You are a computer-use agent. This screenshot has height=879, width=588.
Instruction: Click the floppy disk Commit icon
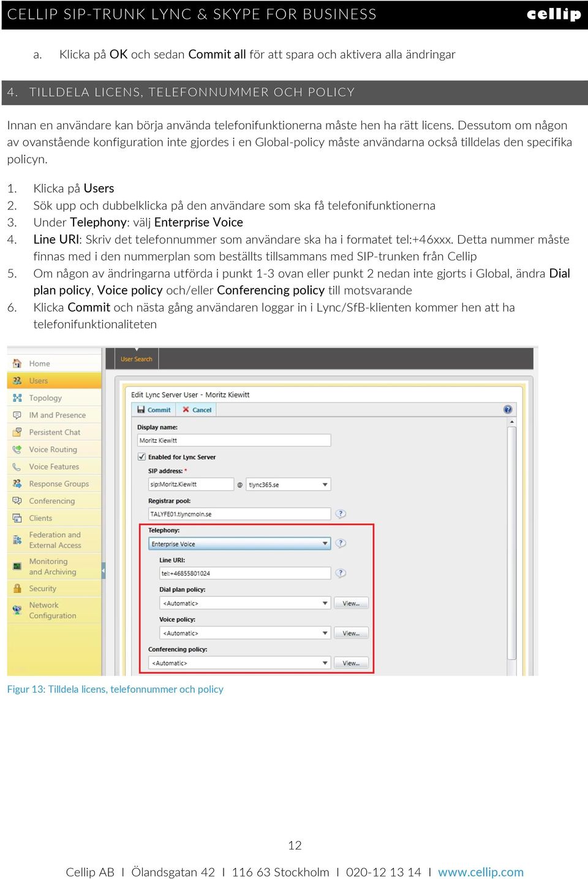[141, 410]
